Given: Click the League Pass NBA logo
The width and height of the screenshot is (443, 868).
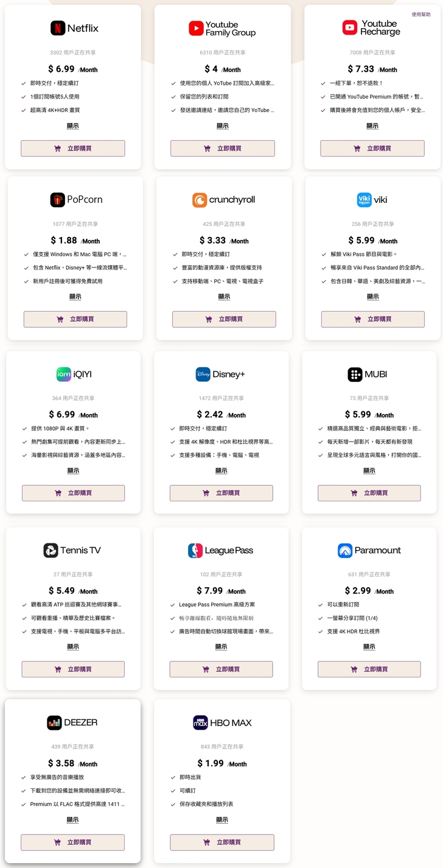Looking at the screenshot, I should click(195, 551).
